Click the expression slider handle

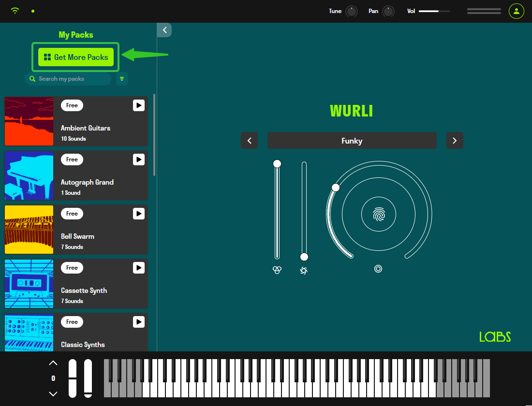coord(277,164)
